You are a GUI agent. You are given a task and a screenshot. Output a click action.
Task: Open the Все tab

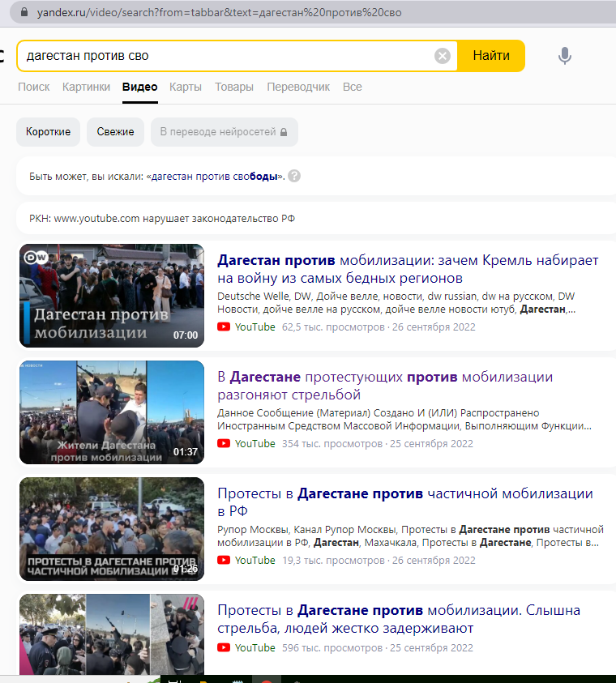point(353,88)
